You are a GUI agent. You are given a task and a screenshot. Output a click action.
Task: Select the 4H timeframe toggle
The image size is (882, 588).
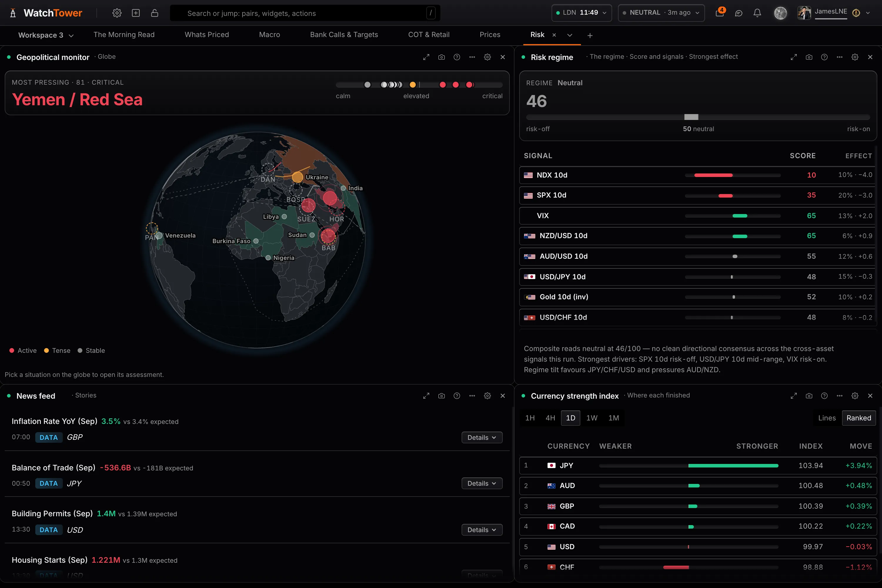550,418
